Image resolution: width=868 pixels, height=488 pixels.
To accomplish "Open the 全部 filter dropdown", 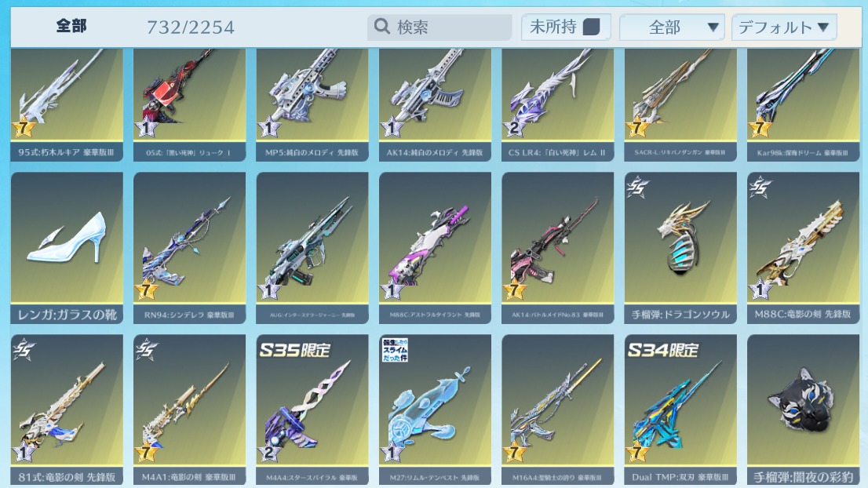I will (x=672, y=27).
